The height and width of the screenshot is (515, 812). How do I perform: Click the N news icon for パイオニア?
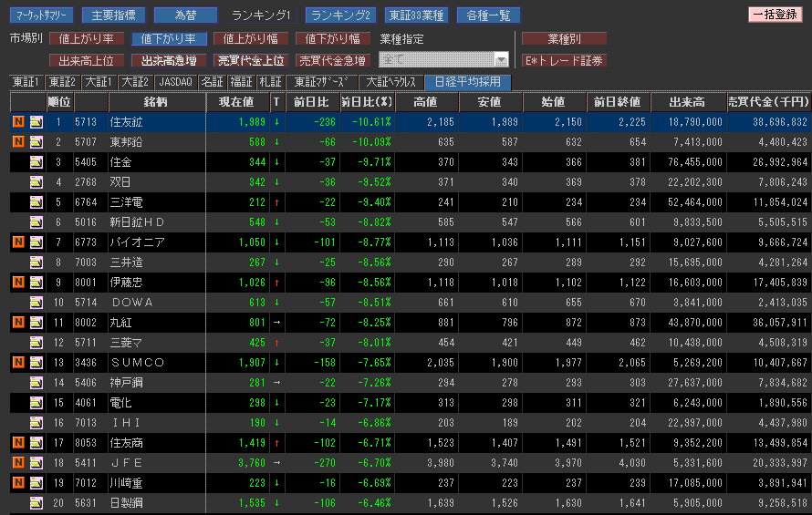coord(18,242)
